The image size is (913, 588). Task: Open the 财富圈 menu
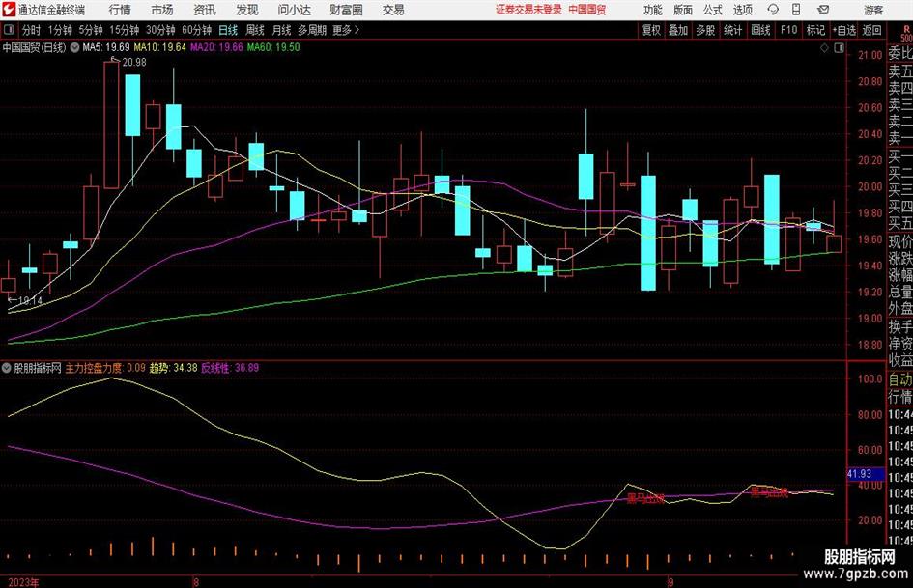click(x=346, y=10)
